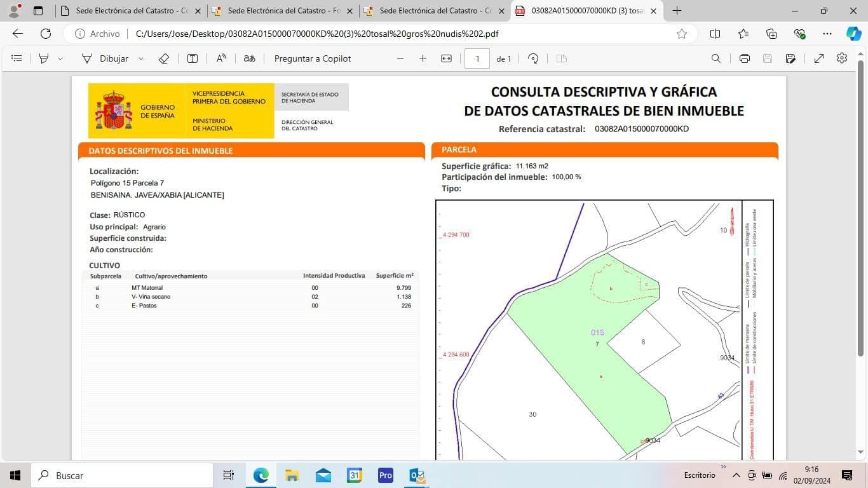Start read aloud on the PDF
The height and width of the screenshot is (488, 868).
[220, 58]
